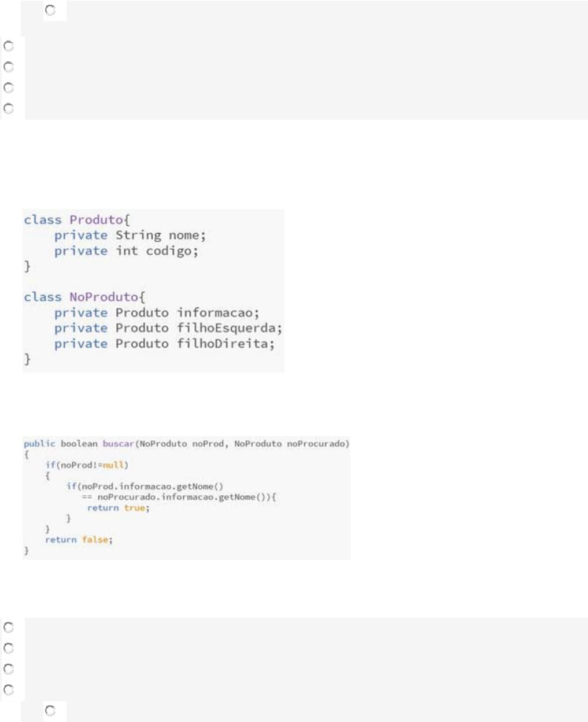Click the 'private Produto filhoDireita;' field
Image resolution: width=588 pixels, height=722 pixels.
[x=164, y=344]
